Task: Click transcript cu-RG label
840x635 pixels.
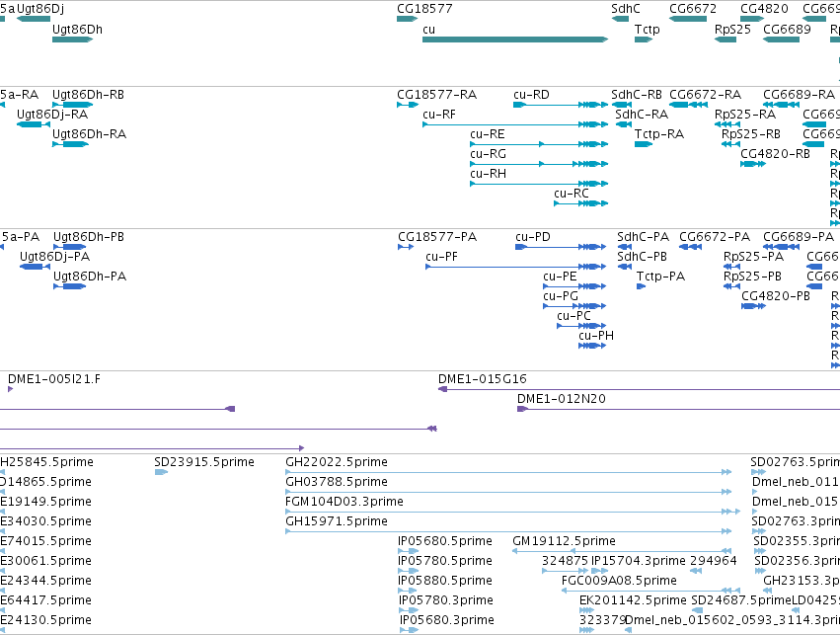Action: [488, 154]
